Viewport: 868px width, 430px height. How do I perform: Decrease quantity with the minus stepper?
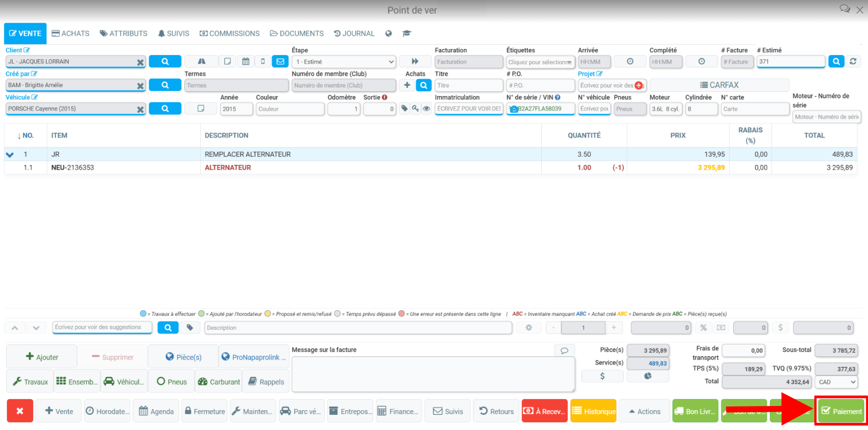point(554,327)
